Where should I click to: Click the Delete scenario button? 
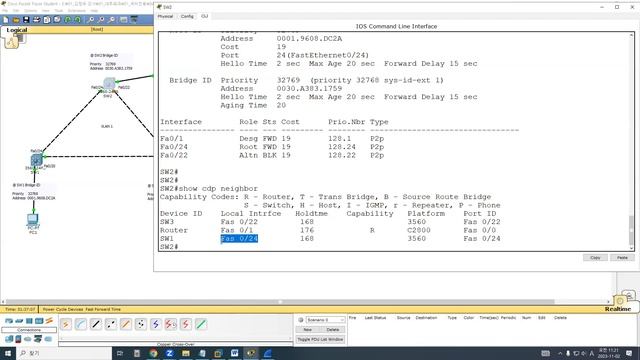coord(333,329)
